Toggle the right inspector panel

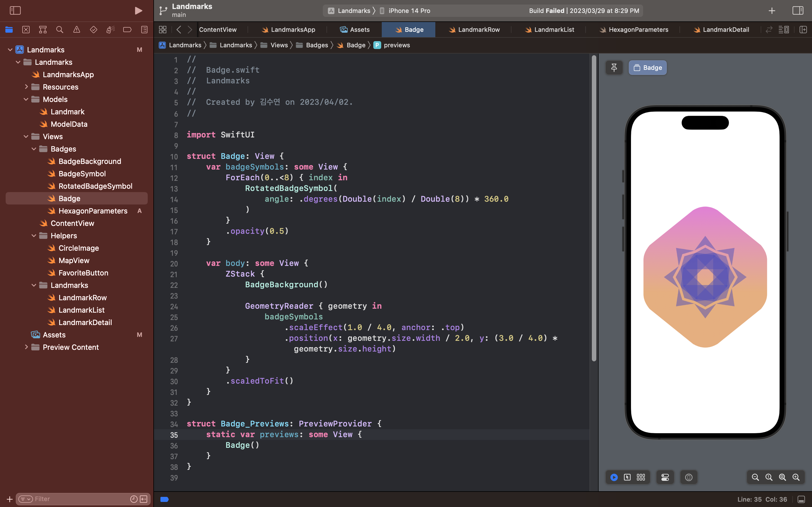(798, 11)
